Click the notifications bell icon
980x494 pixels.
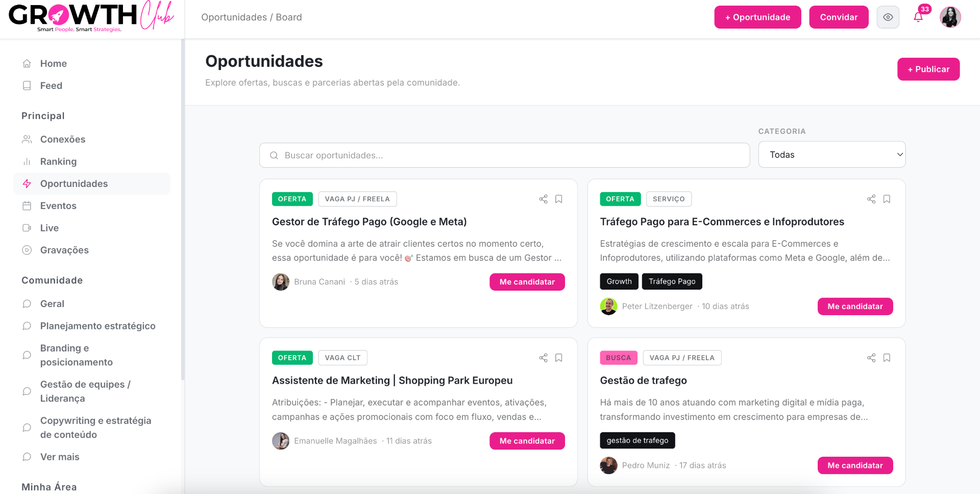[x=918, y=17]
